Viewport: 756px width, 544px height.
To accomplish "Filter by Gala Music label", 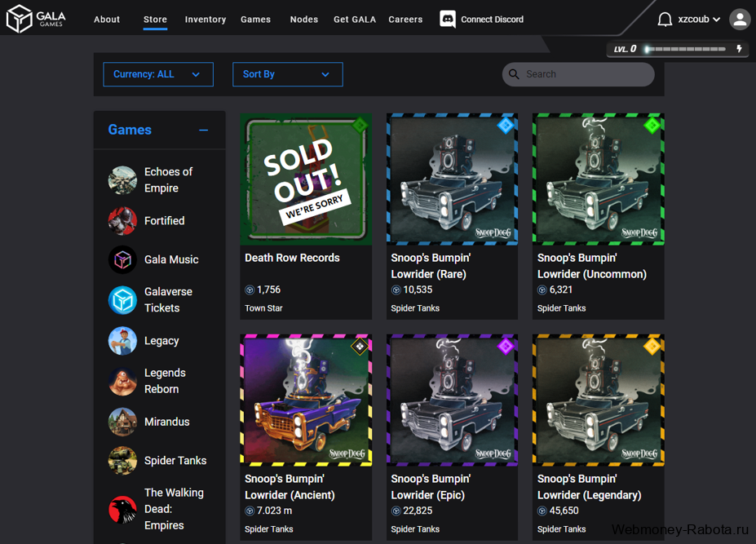I will click(x=171, y=260).
